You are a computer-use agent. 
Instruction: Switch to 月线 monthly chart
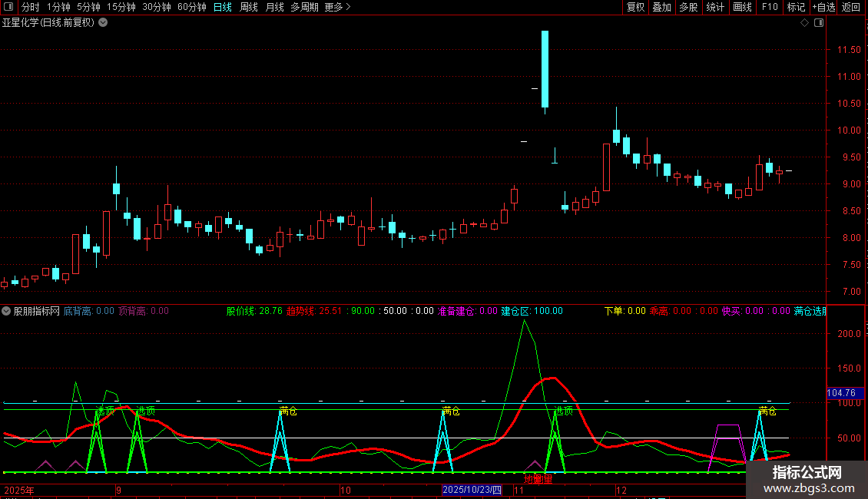pyautogui.click(x=274, y=7)
